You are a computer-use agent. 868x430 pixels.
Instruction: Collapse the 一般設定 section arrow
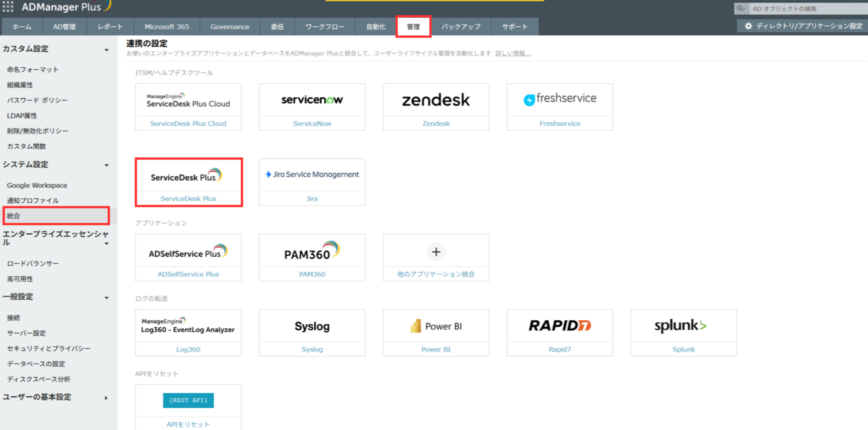[107, 298]
